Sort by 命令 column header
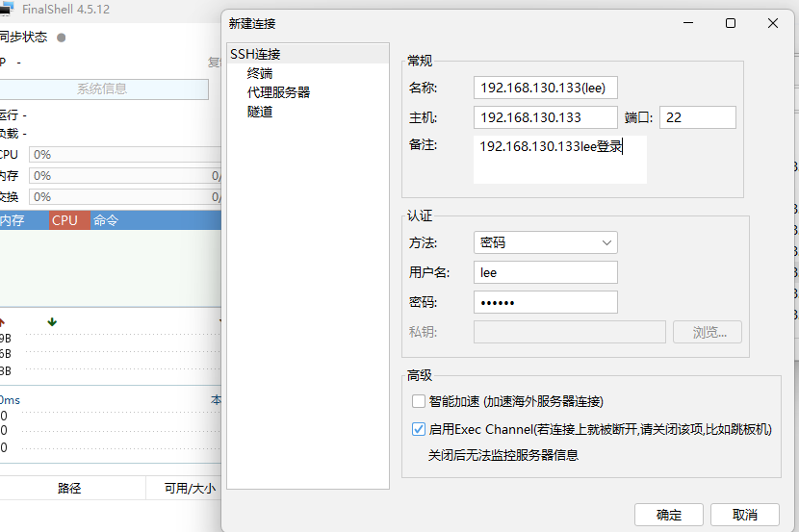799x532 pixels. tap(155, 220)
